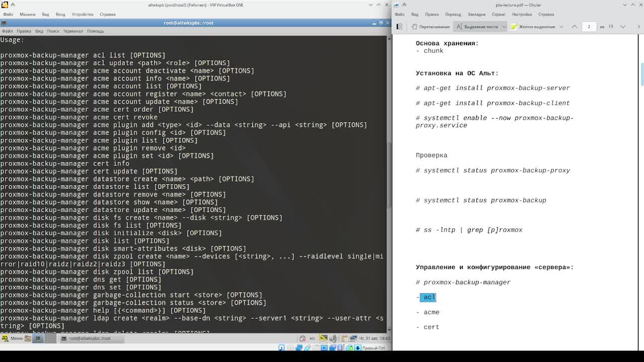The width and height of the screenshot is (644, 362).
Task: Toggle Okular sidebar panel icon
Action: click(x=399, y=27)
